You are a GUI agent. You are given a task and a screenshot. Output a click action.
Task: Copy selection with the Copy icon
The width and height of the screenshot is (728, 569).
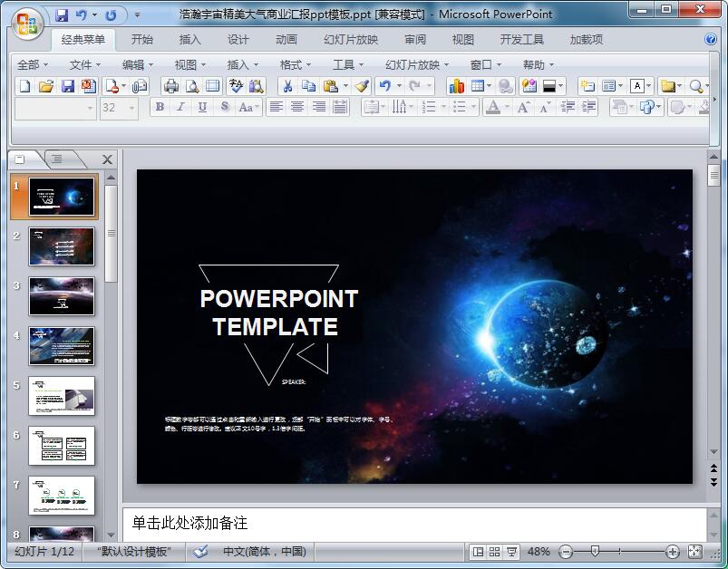[x=309, y=86]
